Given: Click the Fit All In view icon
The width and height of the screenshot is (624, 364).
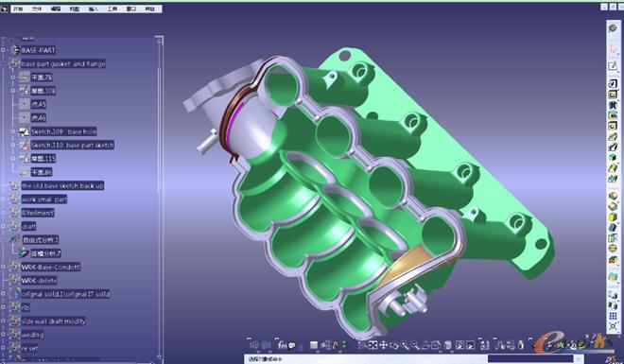Looking at the screenshot, I should (x=373, y=345).
